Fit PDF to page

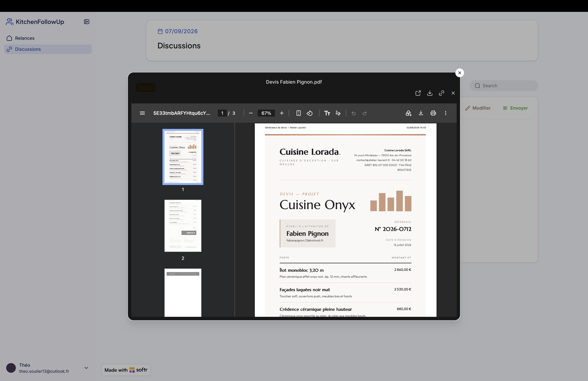pos(298,113)
